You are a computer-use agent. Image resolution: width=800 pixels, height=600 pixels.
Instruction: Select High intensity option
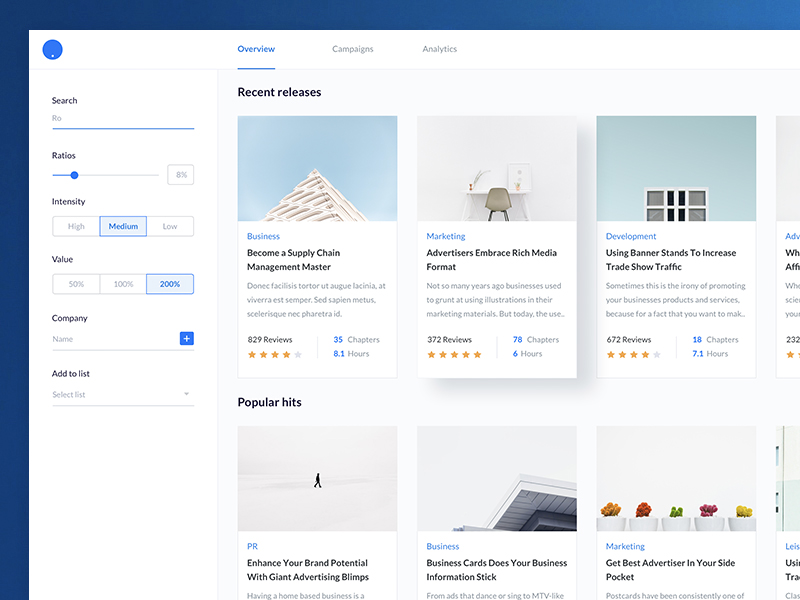76,227
